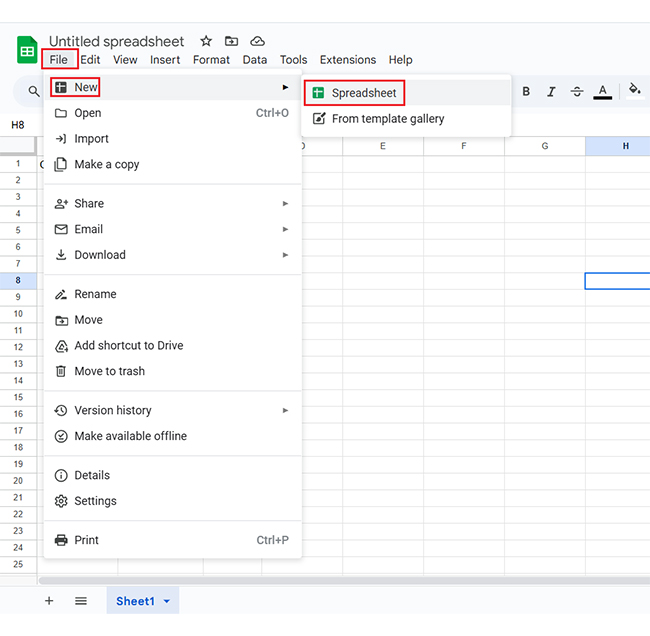Select Add shortcut to Drive
650x636 pixels.
tap(172, 345)
